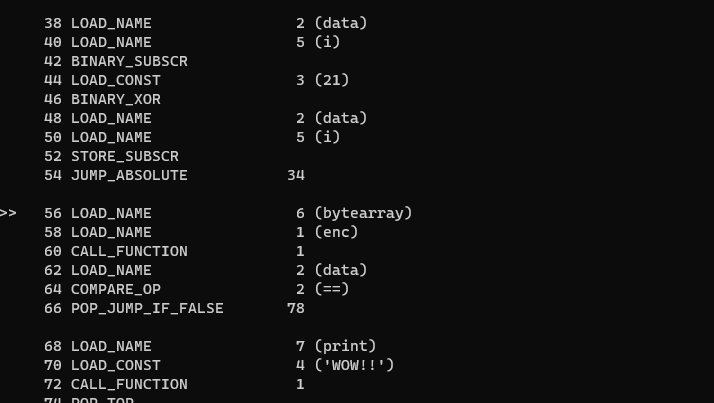Click LOAD_CONST at offset 70

(x=115, y=365)
